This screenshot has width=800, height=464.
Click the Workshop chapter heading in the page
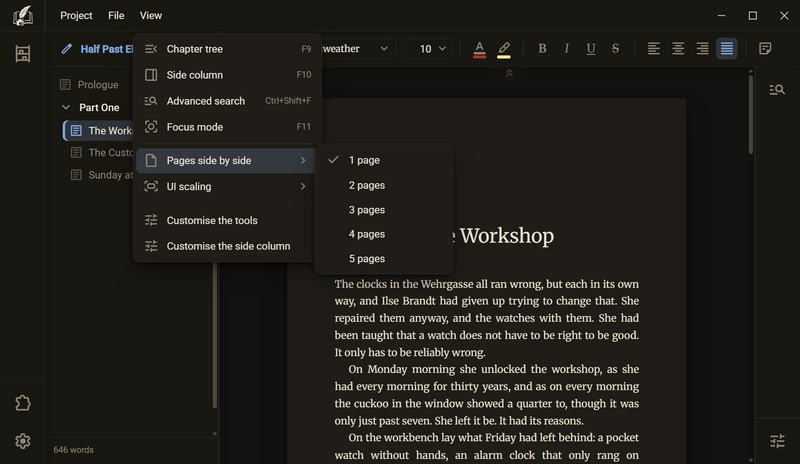(506, 236)
